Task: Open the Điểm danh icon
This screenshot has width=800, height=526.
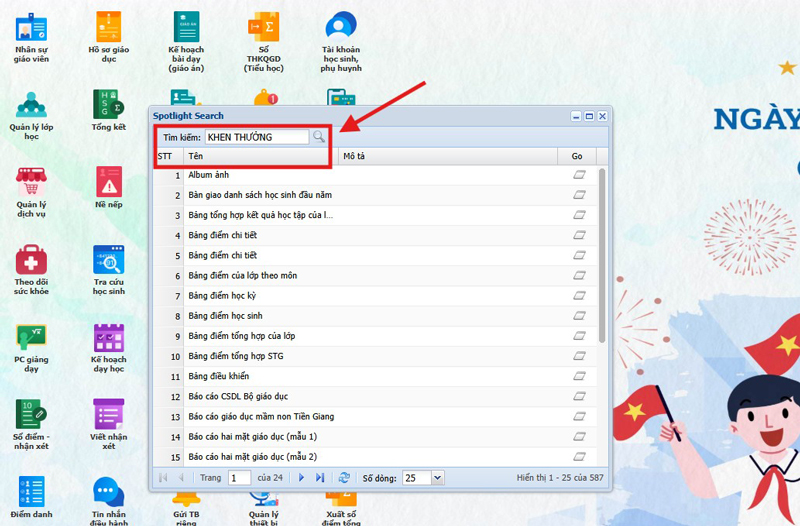Action: [31, 497]
